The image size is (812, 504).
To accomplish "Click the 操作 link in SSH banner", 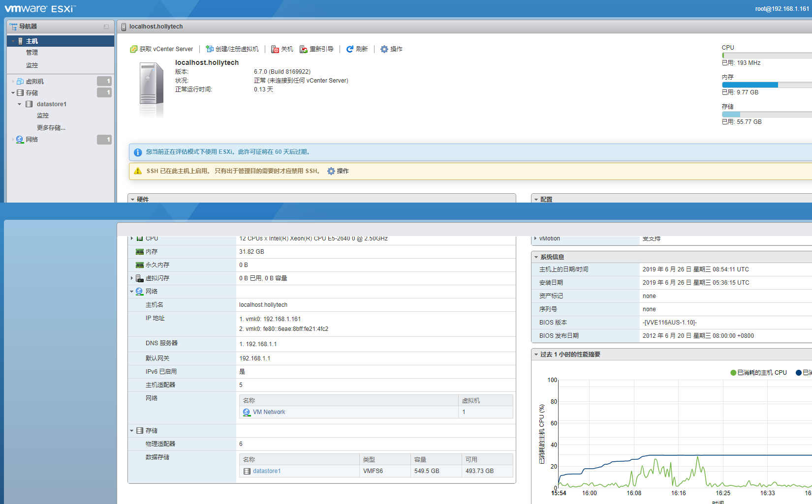I will click(x=343, y=171).
